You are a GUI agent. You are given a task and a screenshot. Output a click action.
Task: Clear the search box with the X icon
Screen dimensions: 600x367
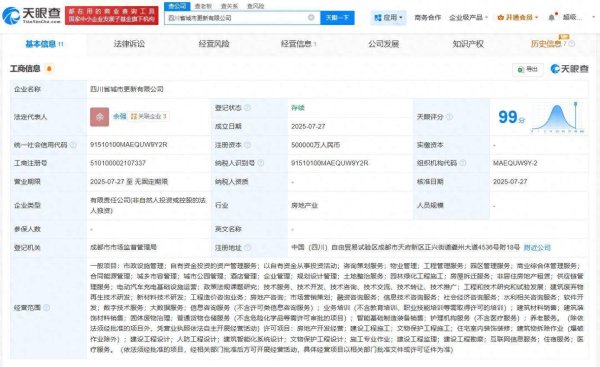[x=311, y=18]
